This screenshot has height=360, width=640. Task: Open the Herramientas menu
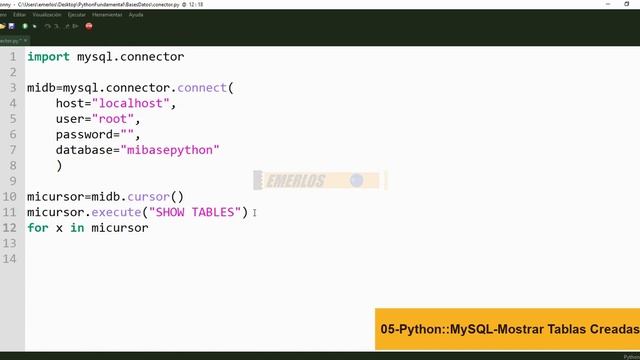point(107,15)
